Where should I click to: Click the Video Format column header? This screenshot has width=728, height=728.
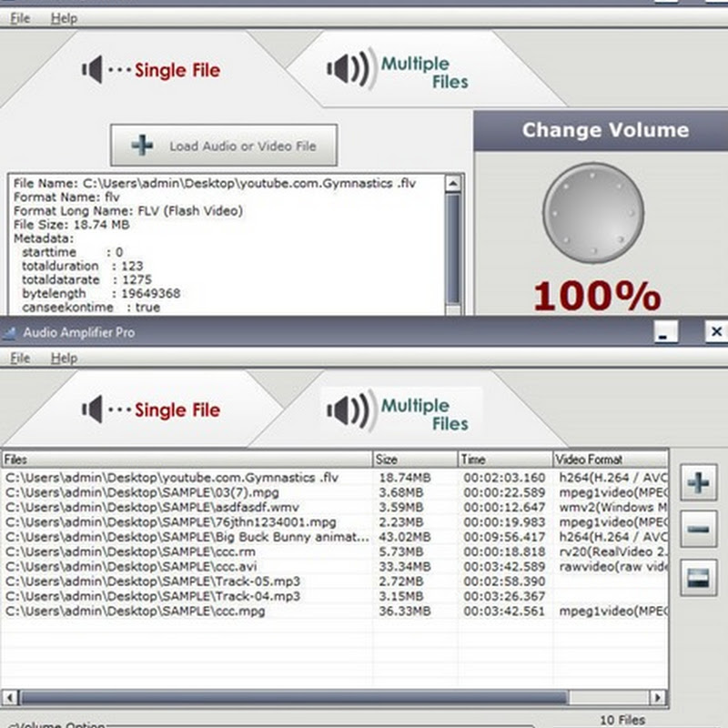(601, 460)
